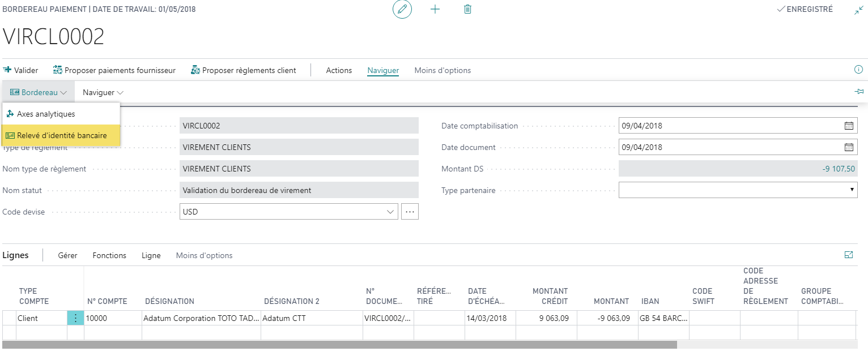This screenshot has height=360, width=868.
Task: Click the plus icon to create new
Action: coord(435,10)
